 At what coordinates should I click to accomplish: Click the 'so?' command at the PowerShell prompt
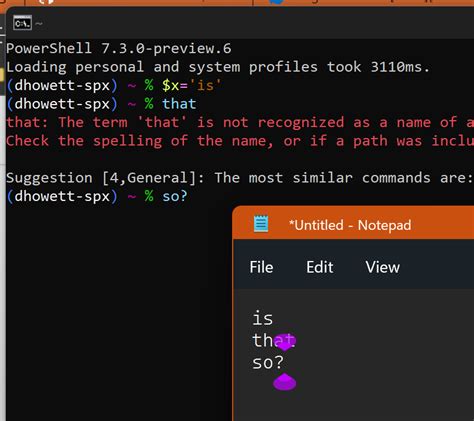coord(175,196)
